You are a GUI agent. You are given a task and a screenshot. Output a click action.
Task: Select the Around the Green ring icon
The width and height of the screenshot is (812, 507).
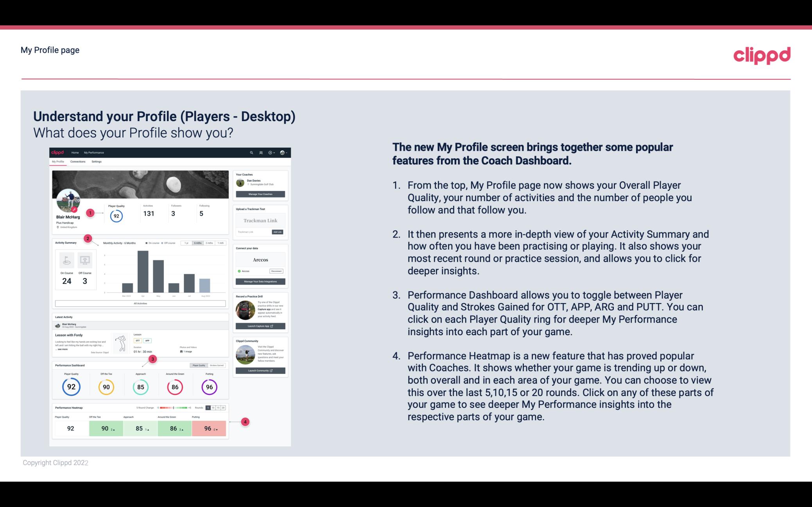(x=175, y=387)
